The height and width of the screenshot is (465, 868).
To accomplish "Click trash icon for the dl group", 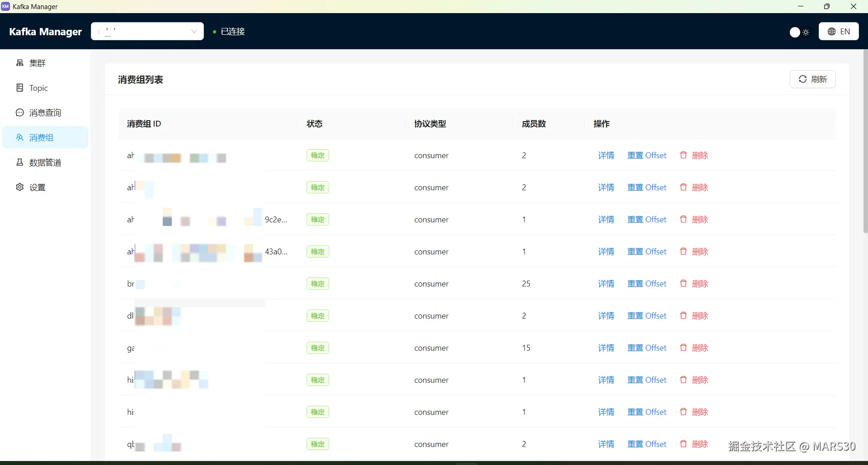I will pos(684,315).
